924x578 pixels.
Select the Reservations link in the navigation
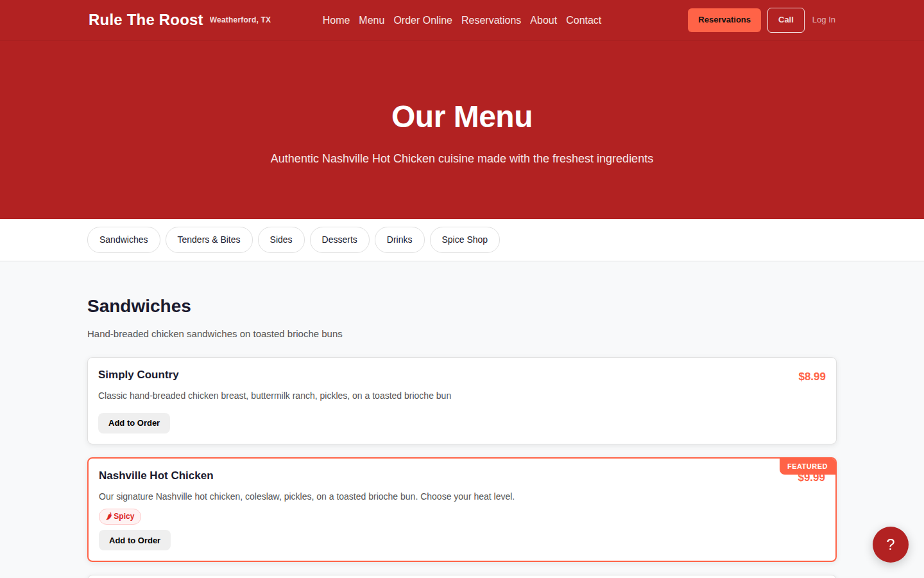(x=491, y=20)
